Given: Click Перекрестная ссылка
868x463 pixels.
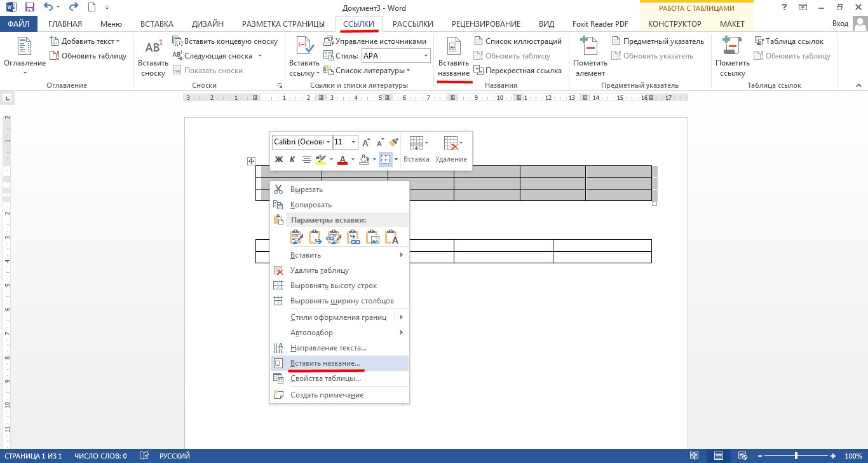Looking at the screenshot, I should point(517,71).
